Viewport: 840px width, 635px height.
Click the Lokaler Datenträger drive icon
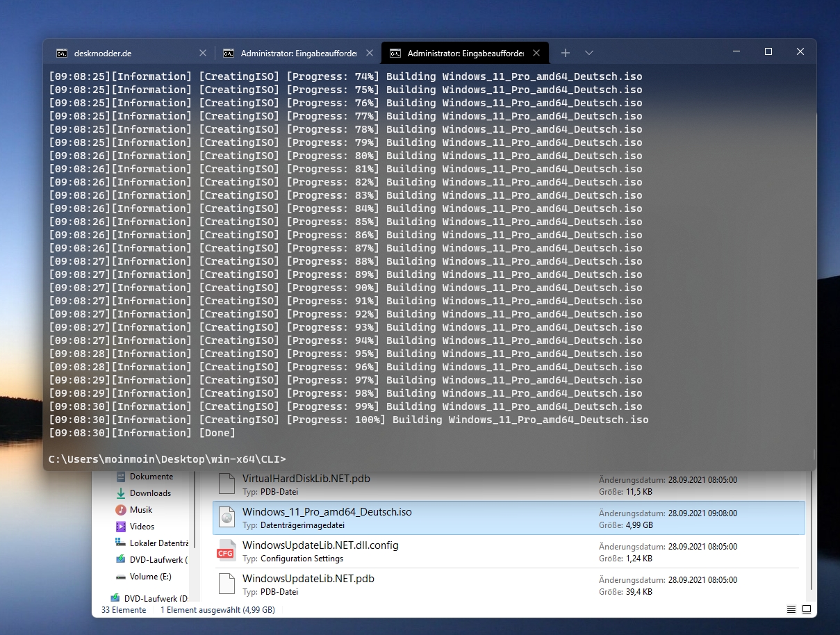coord(121,543)
